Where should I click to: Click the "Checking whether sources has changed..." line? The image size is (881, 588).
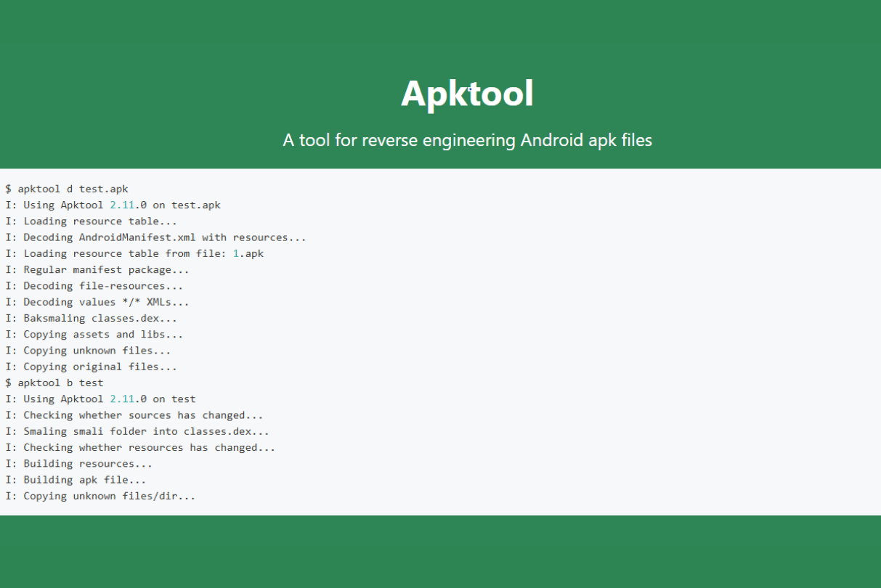[x=134, y=415]
